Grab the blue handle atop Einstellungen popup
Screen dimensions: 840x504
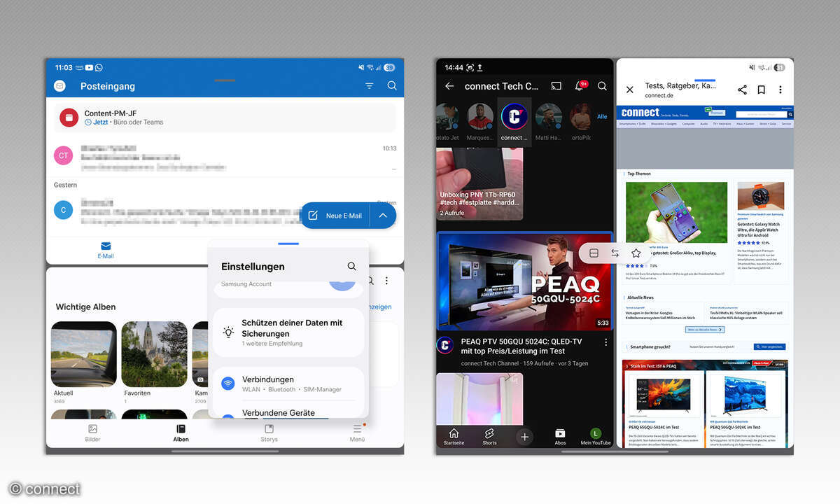pos(288,244)
